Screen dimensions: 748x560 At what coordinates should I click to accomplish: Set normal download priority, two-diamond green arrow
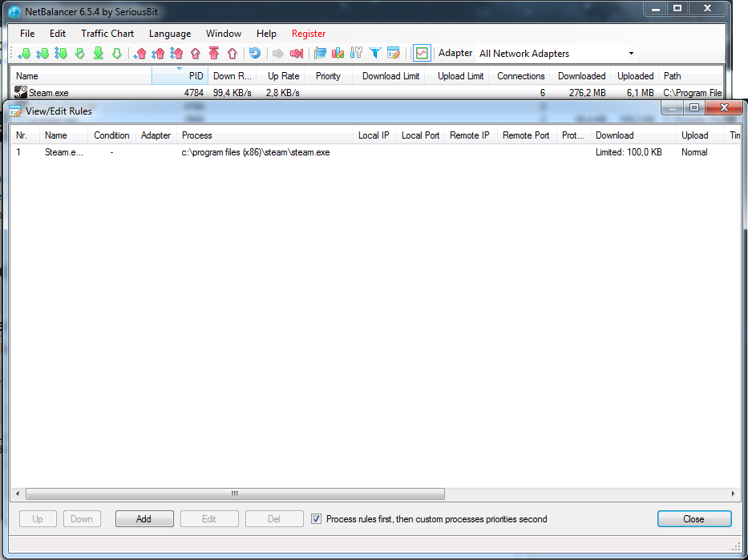pos(42,54)
